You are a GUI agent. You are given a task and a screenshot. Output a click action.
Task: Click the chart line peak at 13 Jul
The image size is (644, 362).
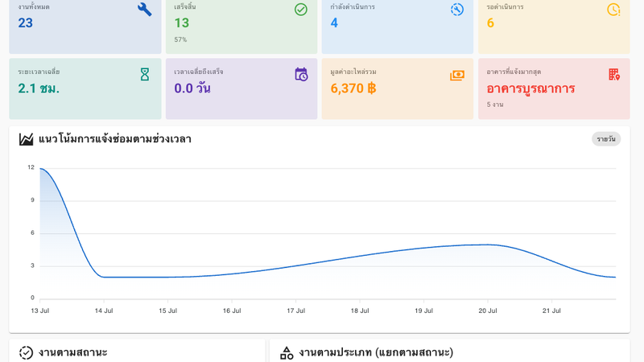click(41, 169)
